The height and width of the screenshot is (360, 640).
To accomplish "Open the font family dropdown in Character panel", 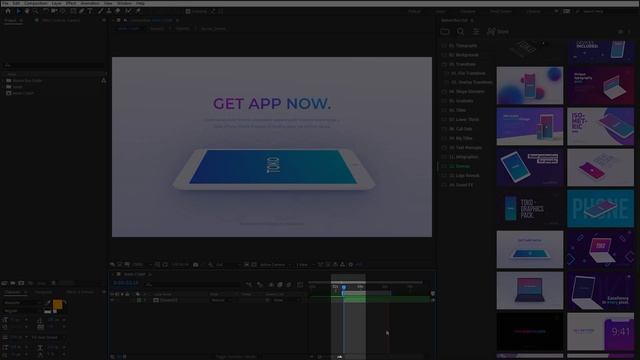I will coord(23,303).
